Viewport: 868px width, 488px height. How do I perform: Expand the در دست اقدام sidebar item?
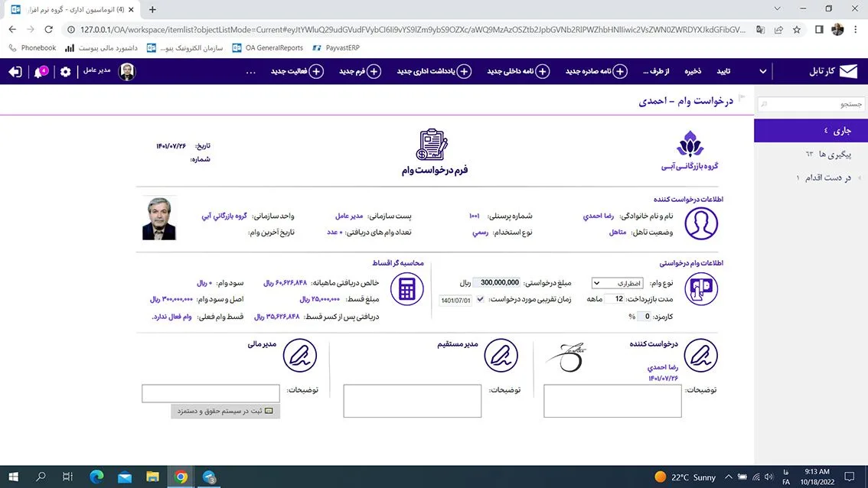[x=859, y=178]
